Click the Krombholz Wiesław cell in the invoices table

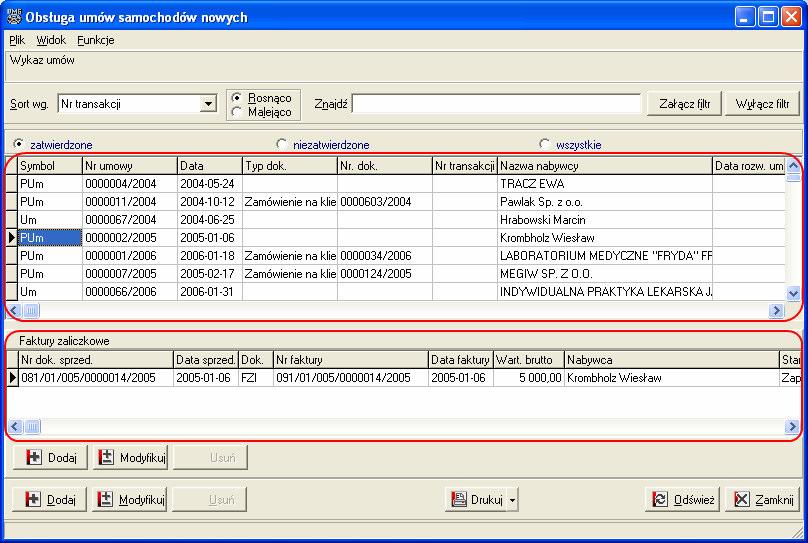point(672,378)
